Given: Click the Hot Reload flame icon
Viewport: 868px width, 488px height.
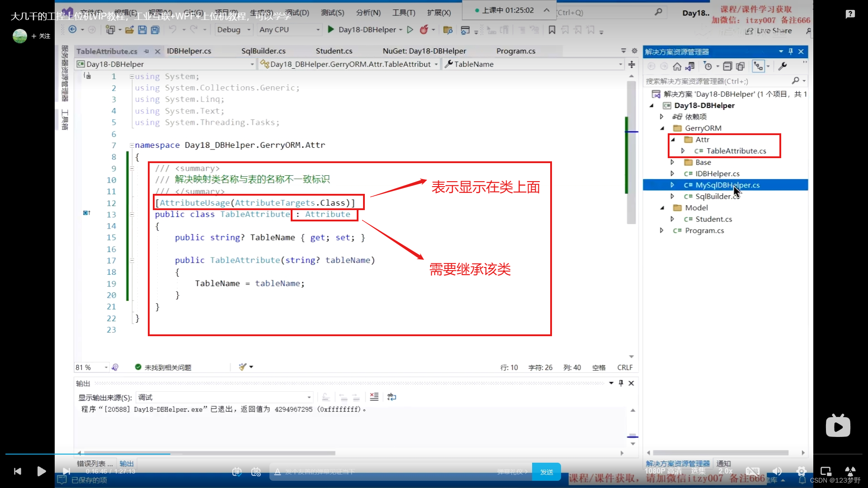Looking at the screenshot, I should point(424,30).
